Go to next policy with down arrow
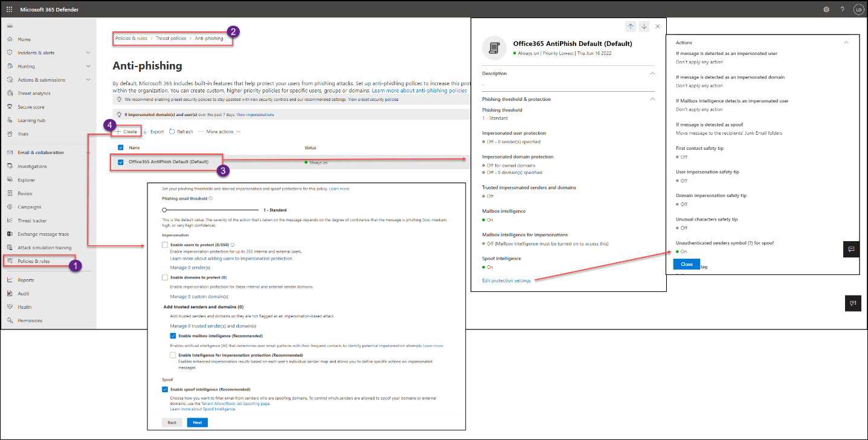The image size is (868, 440). click(644, 26)
